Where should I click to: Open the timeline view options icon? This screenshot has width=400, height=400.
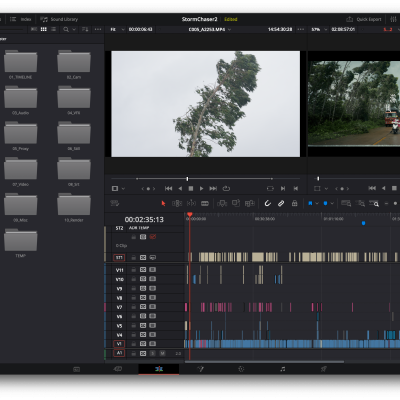point(115,203)
